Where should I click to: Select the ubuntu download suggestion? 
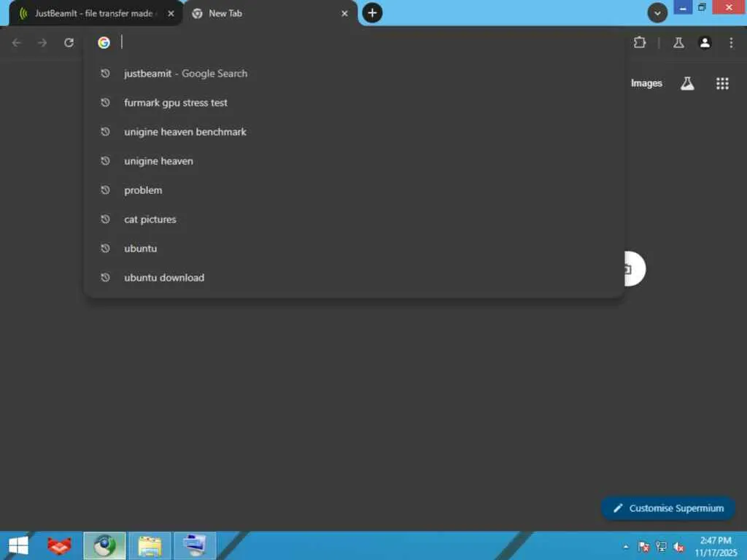[354, 278]
